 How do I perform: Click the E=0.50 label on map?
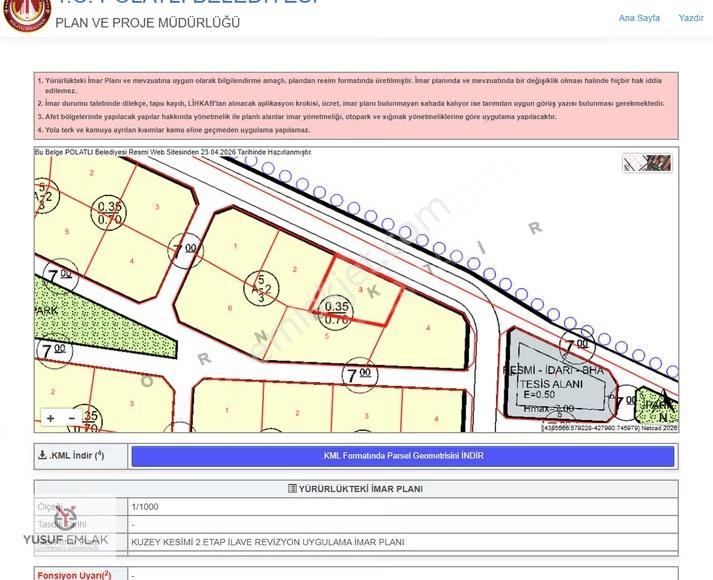[539, 395]
